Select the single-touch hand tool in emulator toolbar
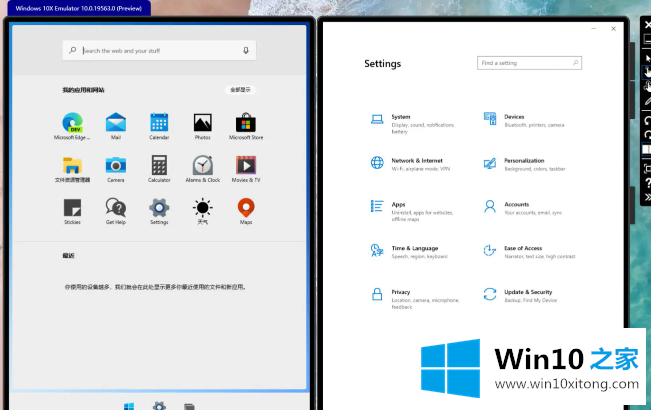This screenshot has height=410, width=651. pyautogui.click(x=646, y=72)
